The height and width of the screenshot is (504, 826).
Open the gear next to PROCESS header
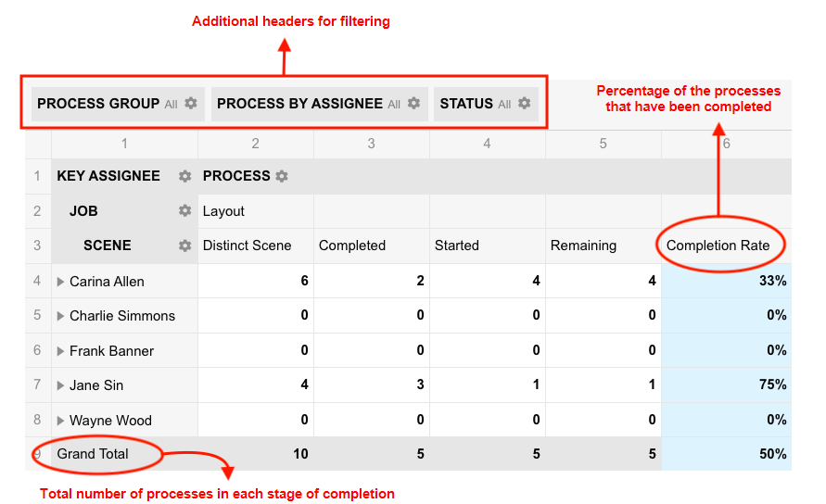(x=282, y=176)
